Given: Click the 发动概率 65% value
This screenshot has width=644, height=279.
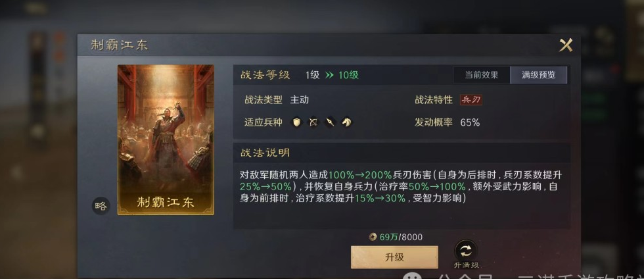Looking at the screenshot, I should pyautogui.click(x=470, y=122).
